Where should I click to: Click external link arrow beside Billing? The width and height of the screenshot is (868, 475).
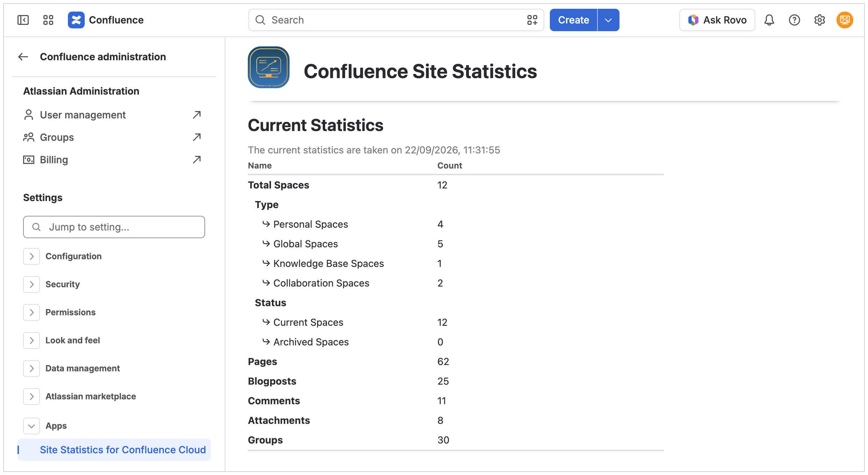point(197,160)
